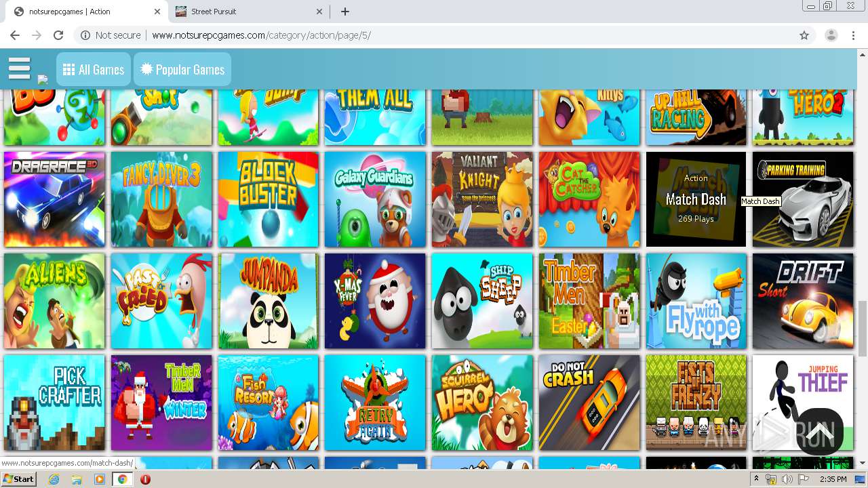Open the Cat the Catcher game
This screenshot has width=868, height=488.
[589, 199]
